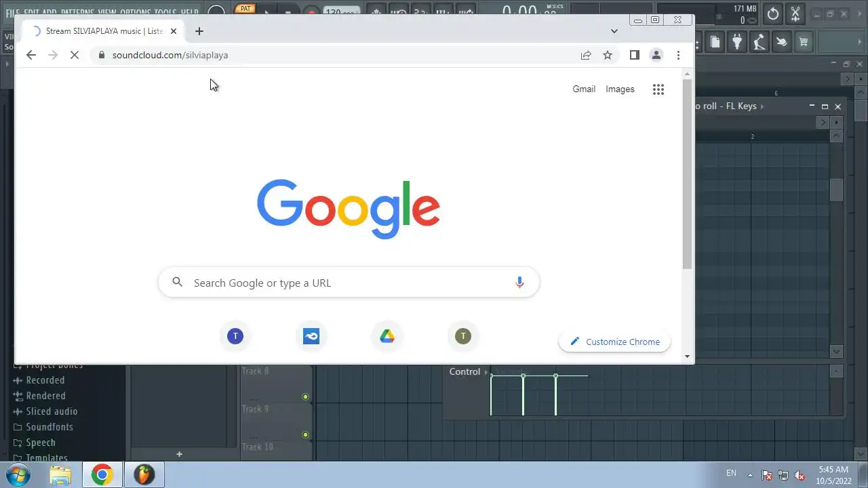Click the muted volume tray icon
This screenshot has width=868, height=488.
(x=800, y=475)
